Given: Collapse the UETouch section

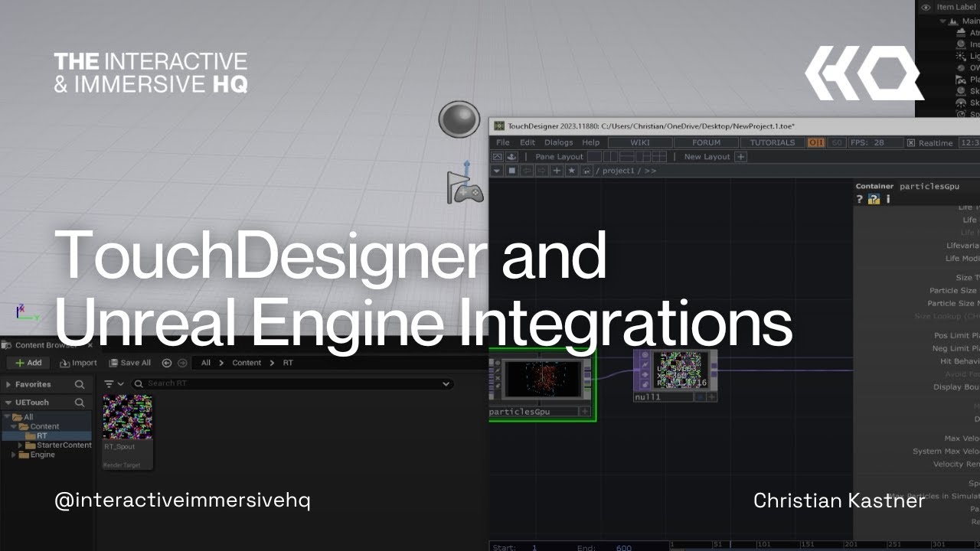Looking at the screenshot, I should (8, 403).
